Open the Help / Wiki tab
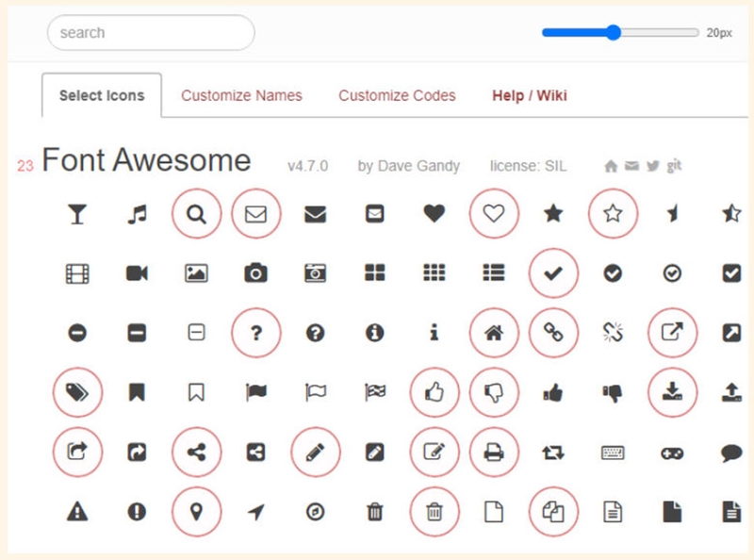The height and width of the screenshot is (560, 754). 530,95
